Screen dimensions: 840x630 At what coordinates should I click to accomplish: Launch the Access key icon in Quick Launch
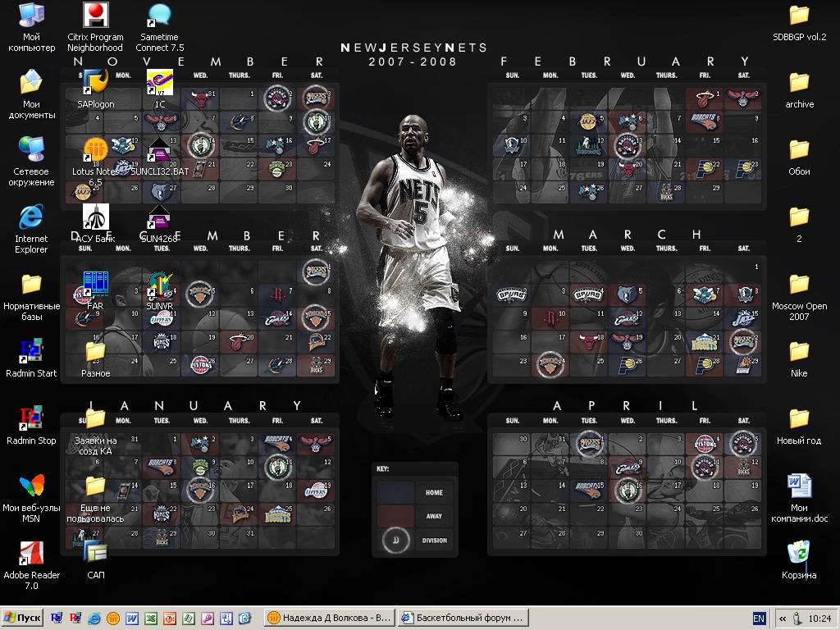pyautogui.click(x=207, y=619)
